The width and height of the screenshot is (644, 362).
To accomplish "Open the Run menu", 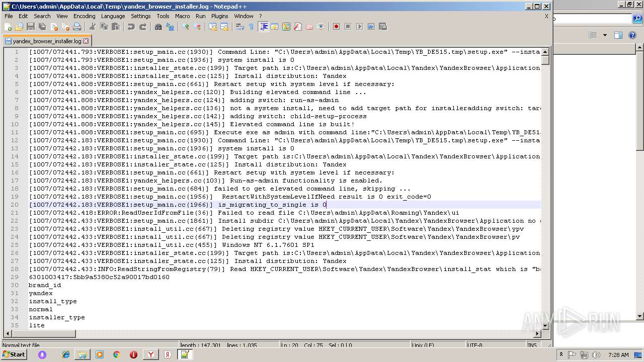I will pyautogui.click(x=201, y=16).
